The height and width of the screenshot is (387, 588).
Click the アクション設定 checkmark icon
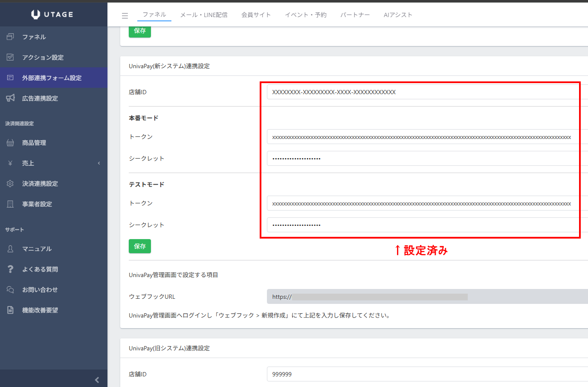pyautogui.click(x=11, y=58)
